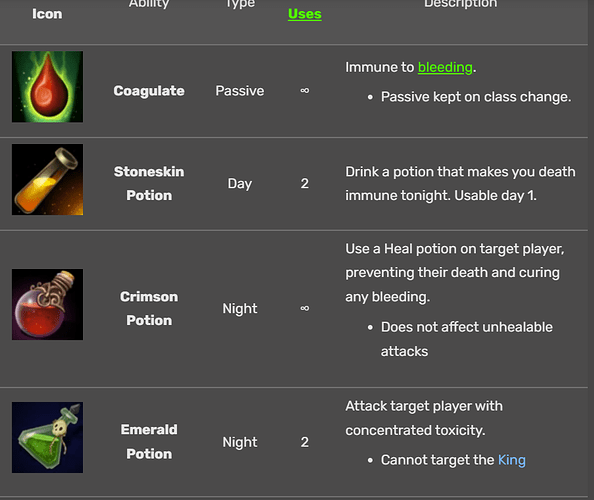
Task: Click the Coagulate blood drop icon
Action: [x=47, y=87]
